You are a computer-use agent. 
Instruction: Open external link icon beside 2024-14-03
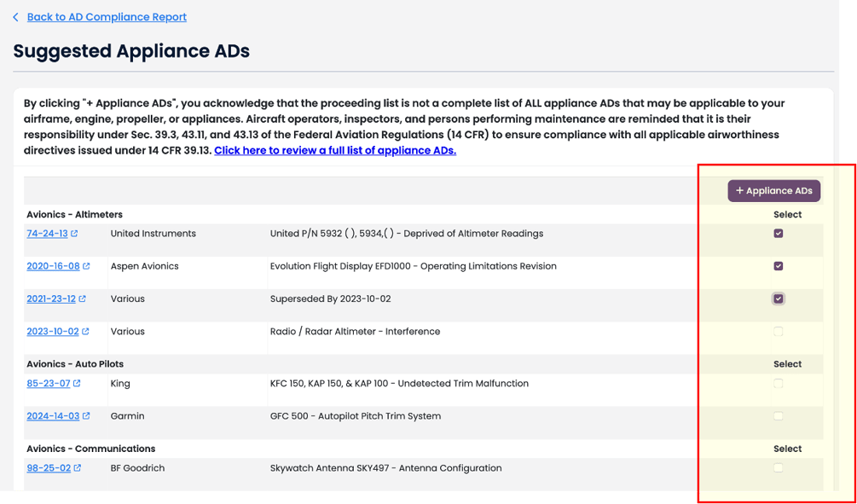tap(87, 416)
